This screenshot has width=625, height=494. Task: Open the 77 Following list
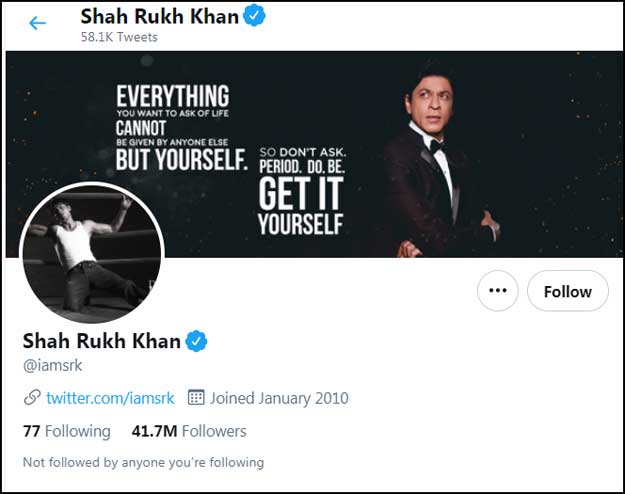click(66, 431)
